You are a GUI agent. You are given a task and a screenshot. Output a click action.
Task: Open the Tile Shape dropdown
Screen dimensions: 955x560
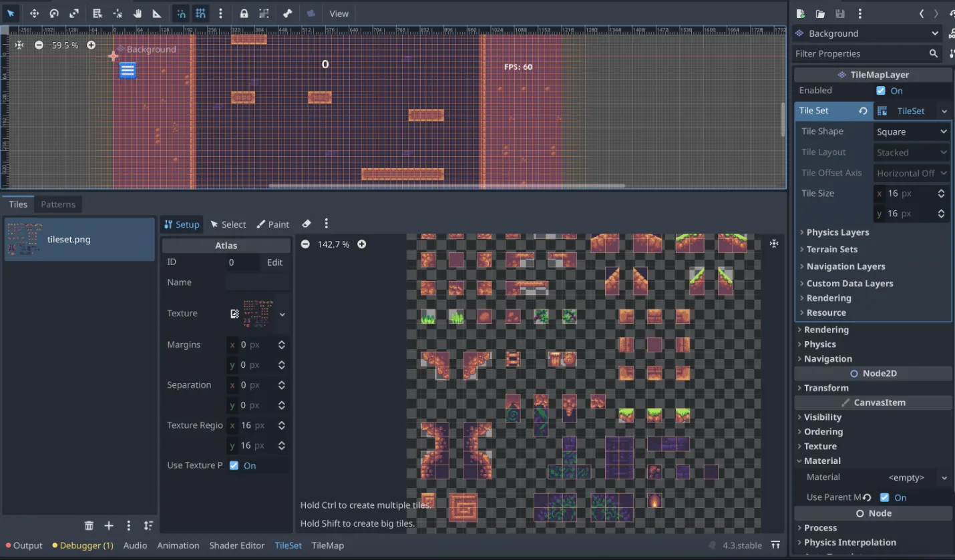click(912, 131)
